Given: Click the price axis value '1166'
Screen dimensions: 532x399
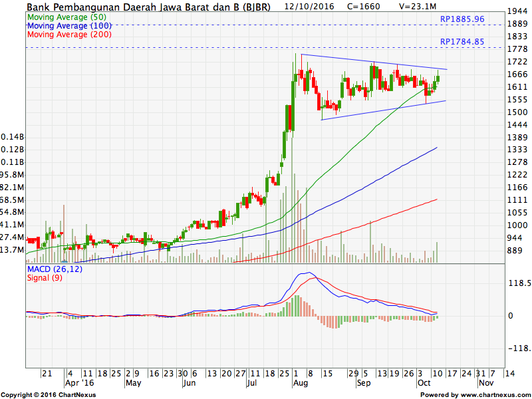Looking at the screenshot, I should (517, 188).
